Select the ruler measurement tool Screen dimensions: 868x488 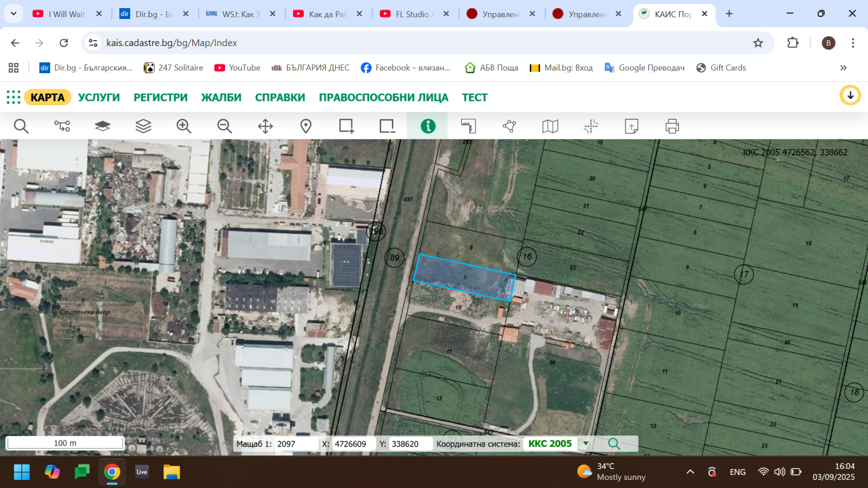(x=468, y=126)
